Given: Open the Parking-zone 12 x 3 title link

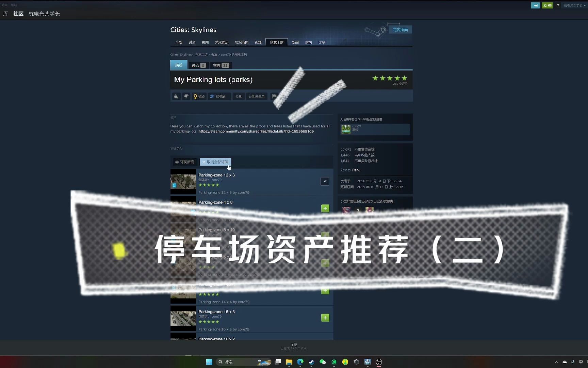Looking at the screenshot, I should tap(216, 175).
